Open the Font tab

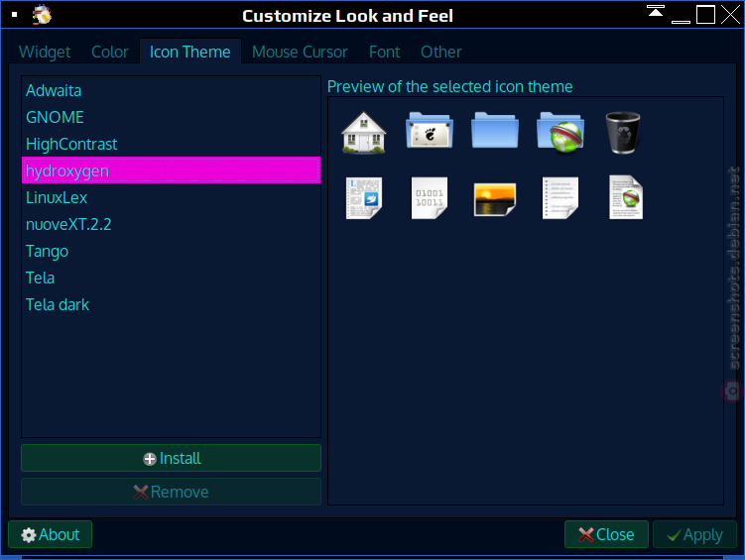click(x=384, y=52)
